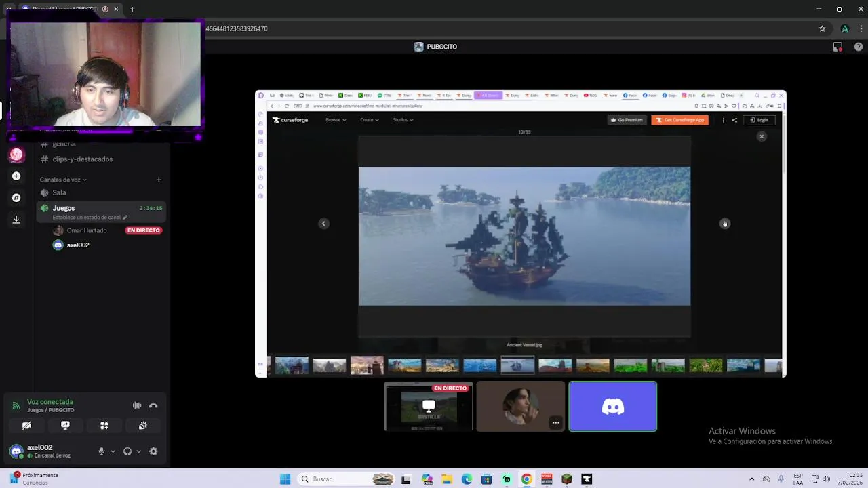The height and width of the screenshot is (488, 868).
Task: Click Get CurseForge App button
Action: pyautogui.click(x=680, y=120)
